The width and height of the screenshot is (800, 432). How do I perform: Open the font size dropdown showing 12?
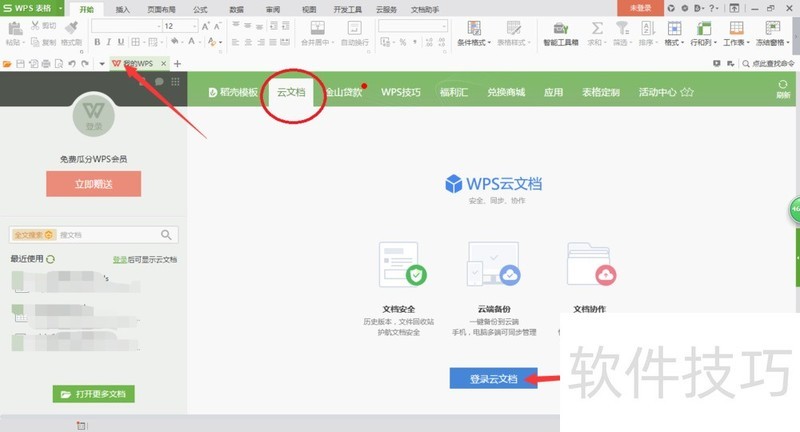pos(196,26)
